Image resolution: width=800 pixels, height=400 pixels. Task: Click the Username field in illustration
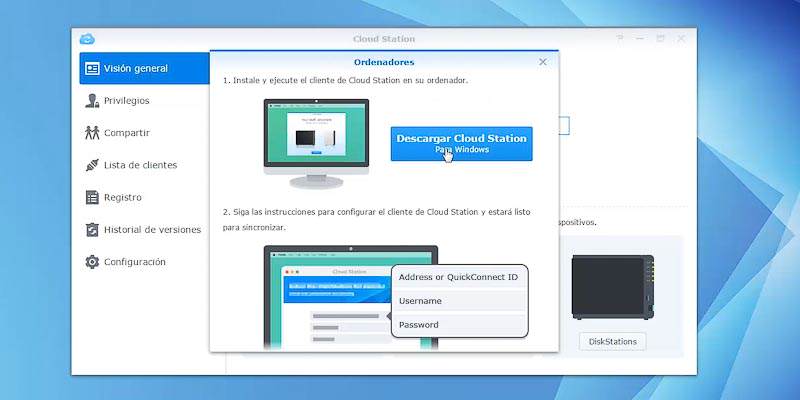[x=459, y=301]
